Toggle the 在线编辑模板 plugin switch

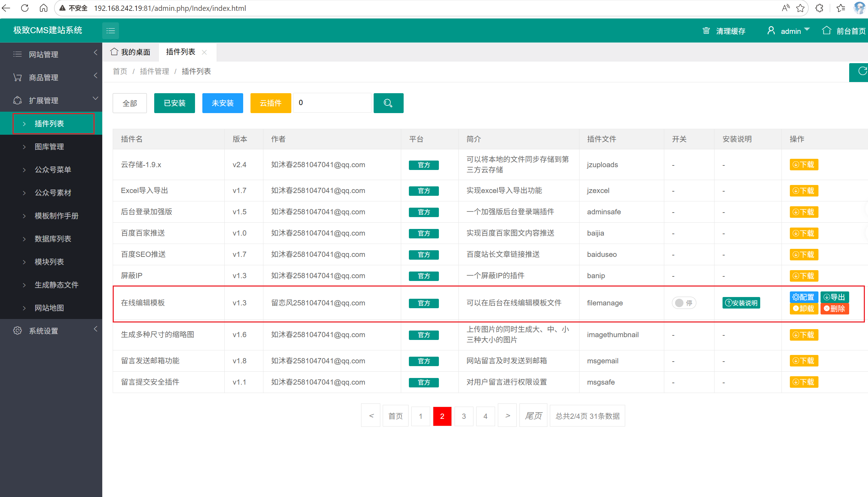684,303
